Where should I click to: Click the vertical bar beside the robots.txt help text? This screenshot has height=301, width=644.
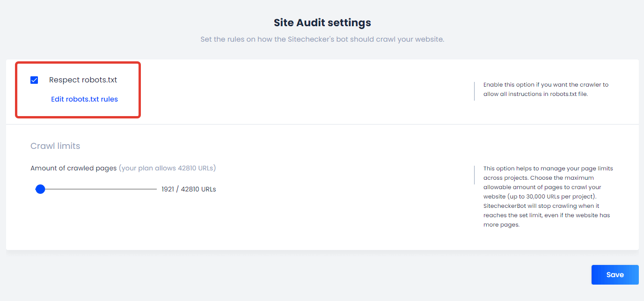point(474,91)
